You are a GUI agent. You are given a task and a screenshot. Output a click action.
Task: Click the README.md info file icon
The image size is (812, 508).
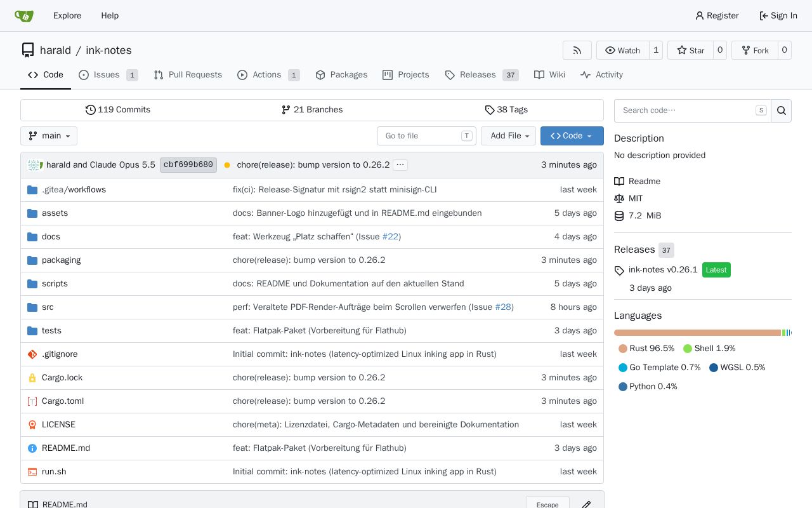tap(32, 448)
